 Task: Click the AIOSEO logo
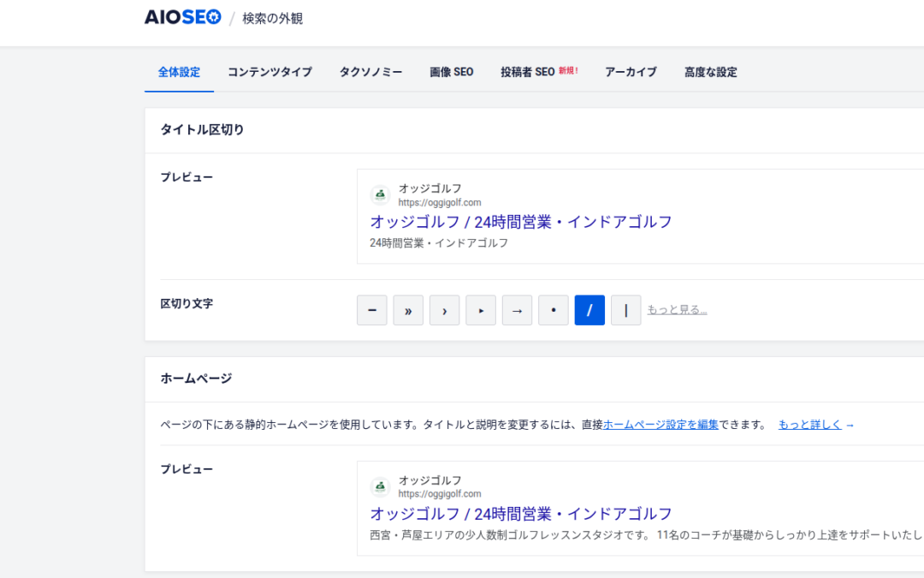183,17
